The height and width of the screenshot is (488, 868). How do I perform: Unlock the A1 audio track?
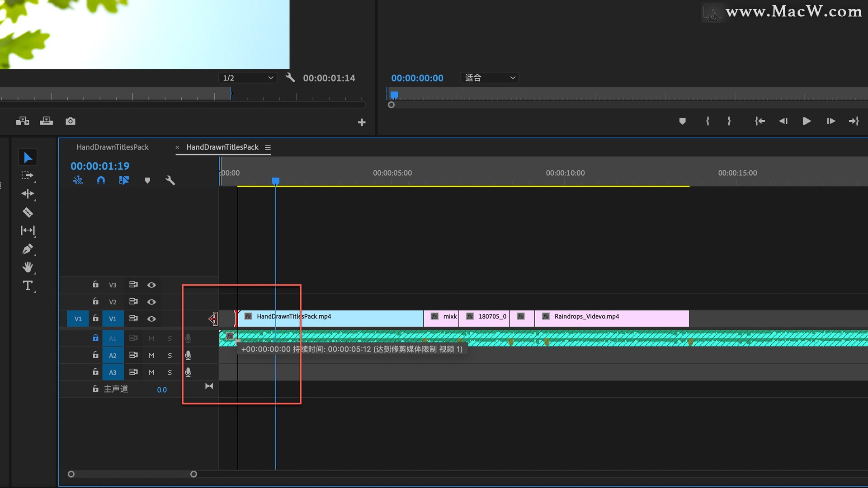(x=95, y=338)
